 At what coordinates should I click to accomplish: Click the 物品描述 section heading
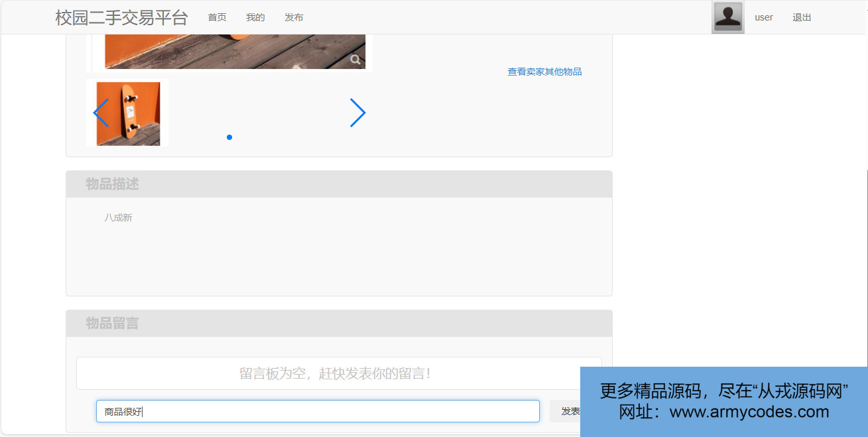(x=112, y=184)
